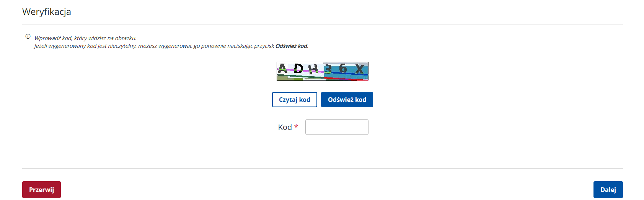Click the letter A in the CAPTCHA

point(282,68)
